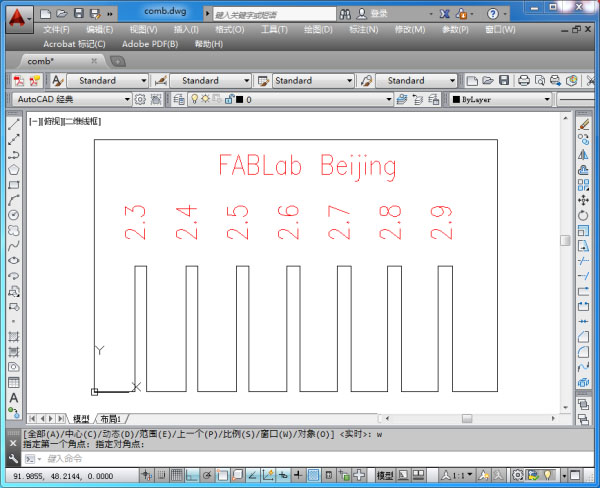This screenshot has width=600, height=488.
Task: Toggle Object Snap in status bar
Action: point(222,475)
